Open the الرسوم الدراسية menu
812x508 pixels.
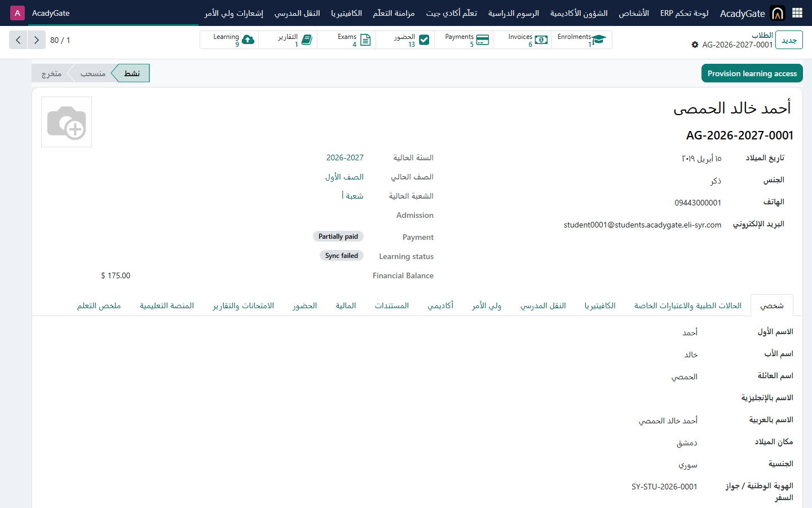(x=514, y=13)
